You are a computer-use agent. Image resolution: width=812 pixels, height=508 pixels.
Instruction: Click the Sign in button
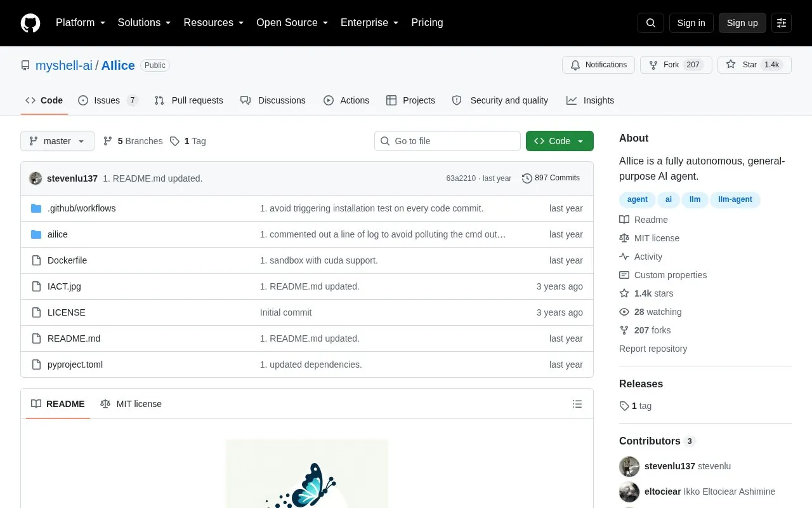tap(691, 23)
